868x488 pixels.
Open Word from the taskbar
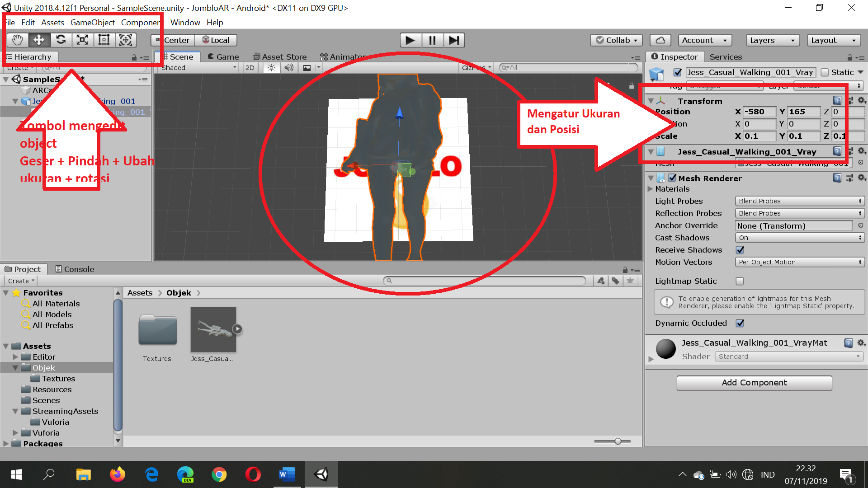point(287,474)
